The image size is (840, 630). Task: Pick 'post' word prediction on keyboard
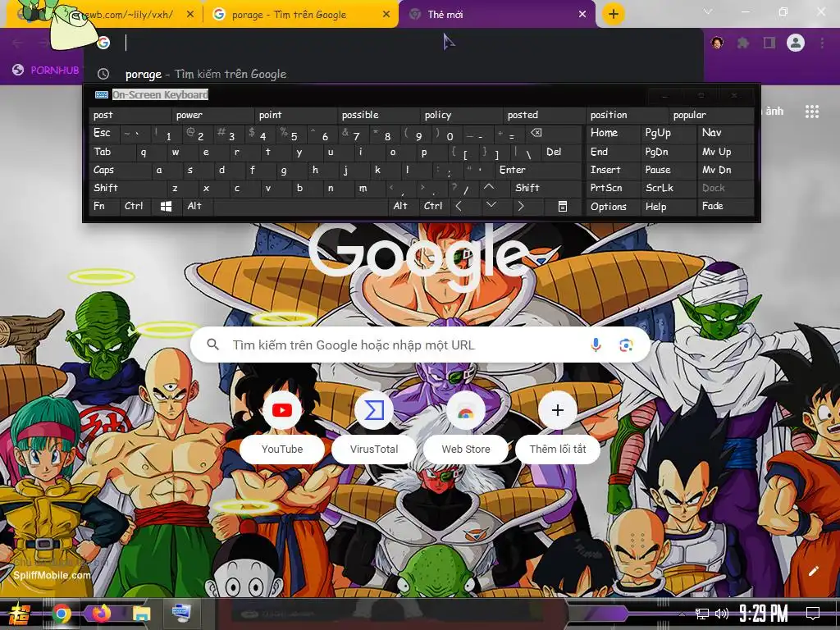(130, 115)
